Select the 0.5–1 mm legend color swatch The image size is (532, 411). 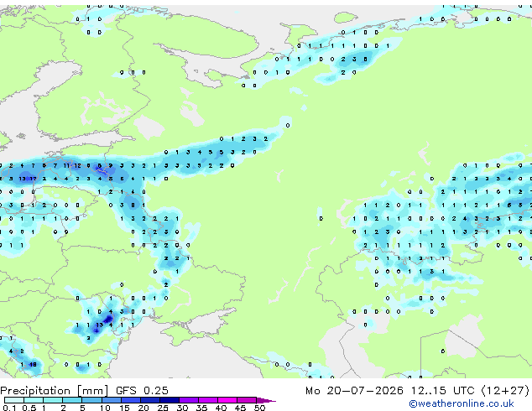pyautogui.click(x=34, y=400)
